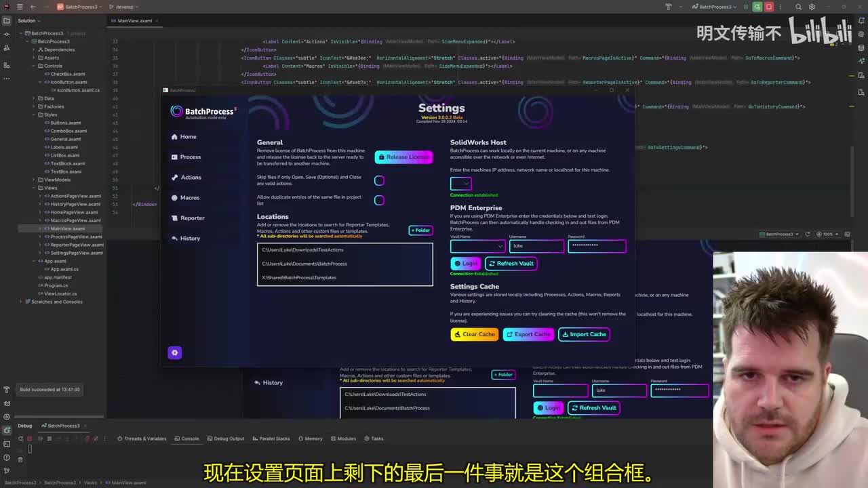Open the develop git branch dropdown
Screen dimensions: 868x488
pos(125,7)
